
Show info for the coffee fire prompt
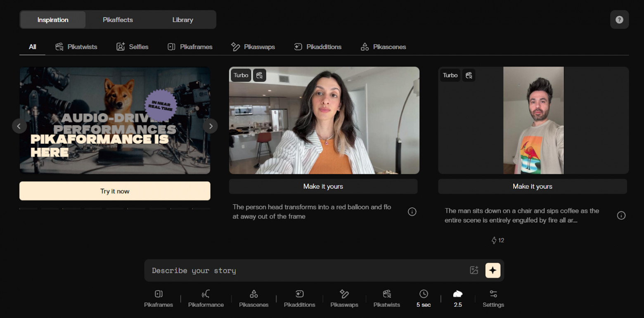tap(621, 216)
